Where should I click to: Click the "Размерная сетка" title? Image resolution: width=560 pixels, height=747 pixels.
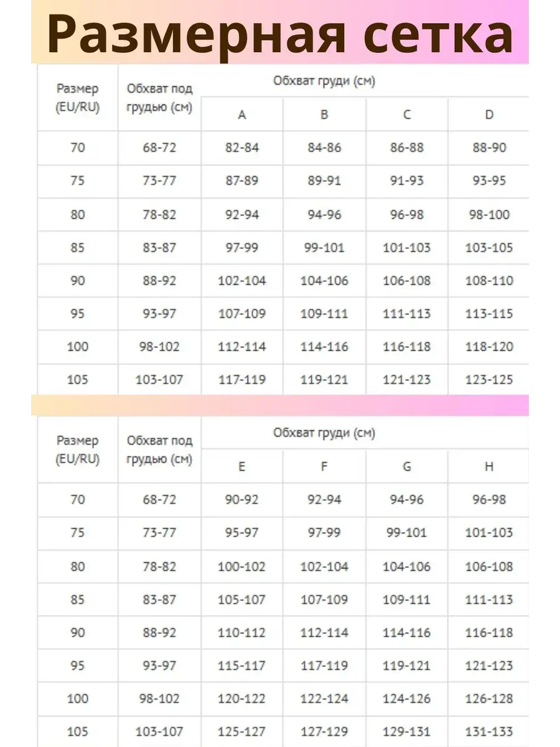point(281,32)
